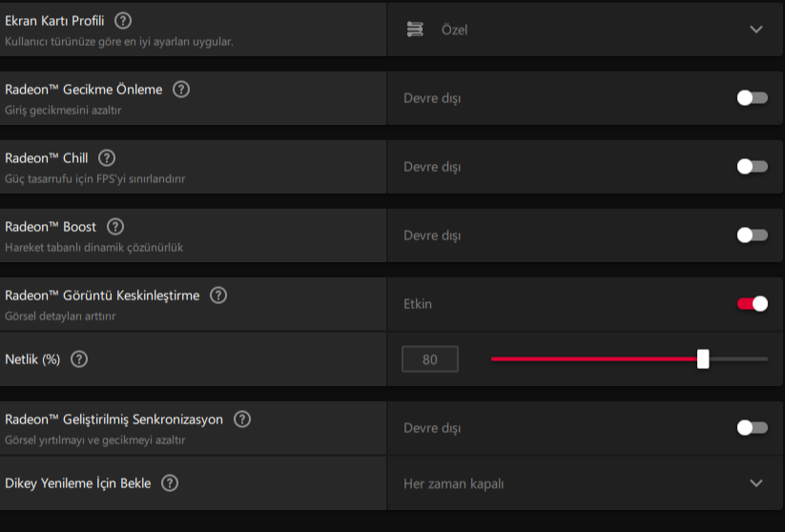The width and height of the screenshot is (785, 532).
Task: Click help icon beside Radeon Gecikme Önleme
Action: pyautogui.click(x=181, y=90)
